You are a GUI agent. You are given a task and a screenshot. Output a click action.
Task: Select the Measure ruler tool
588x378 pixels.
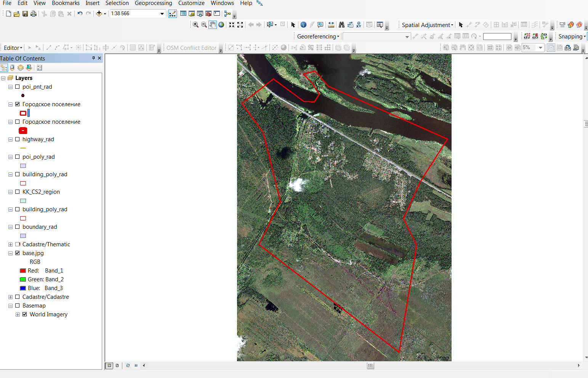coord(331,25)
